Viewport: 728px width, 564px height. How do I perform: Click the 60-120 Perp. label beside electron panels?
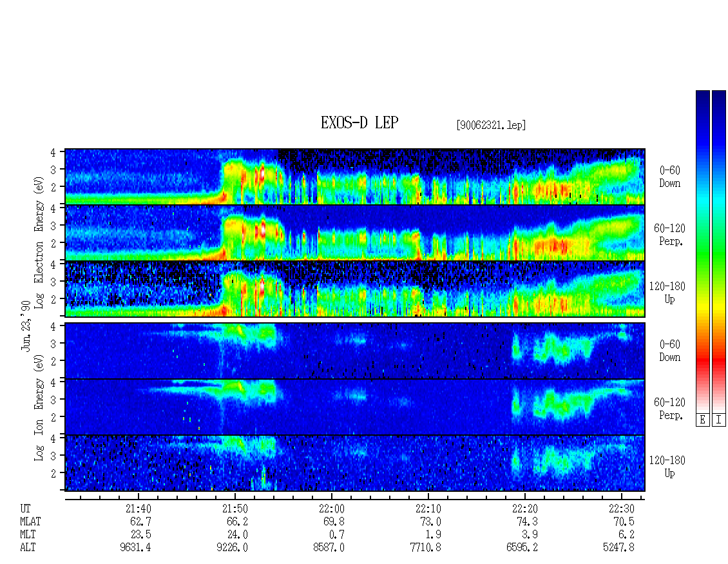(669, 235)
